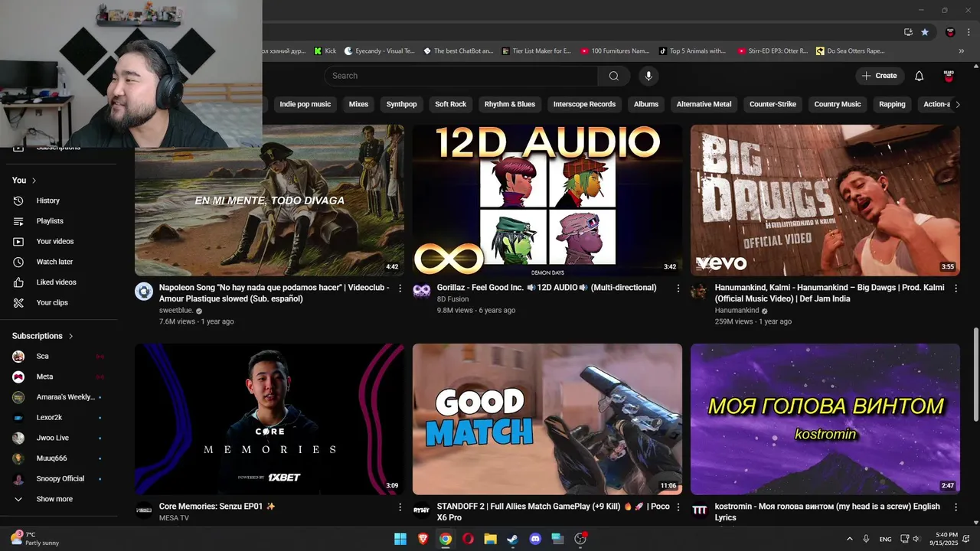This screenshot has height=551, width=980.
Task: Click the search magnifier button
Action: [x=613, y=76]
